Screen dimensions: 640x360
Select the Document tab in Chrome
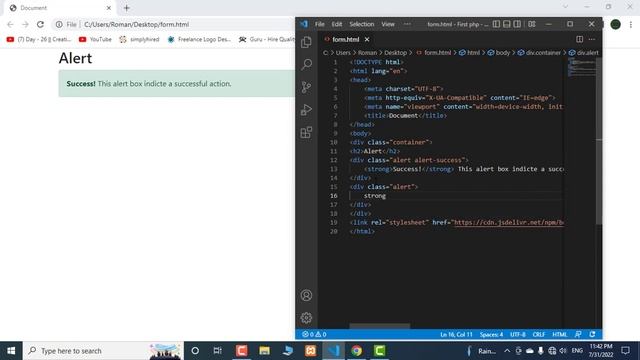click(60, 8)
